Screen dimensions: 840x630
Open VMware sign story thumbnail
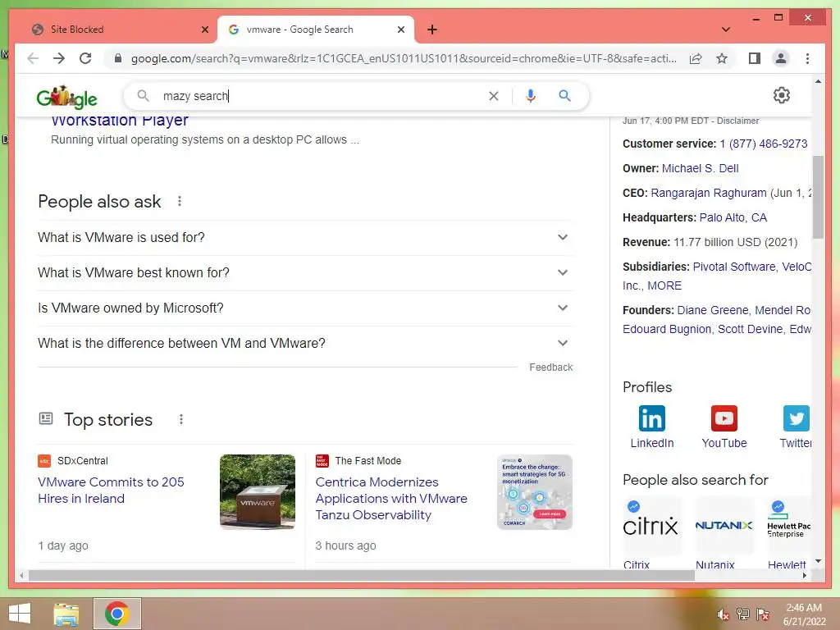pyautogui.click(x=257, y=492)
